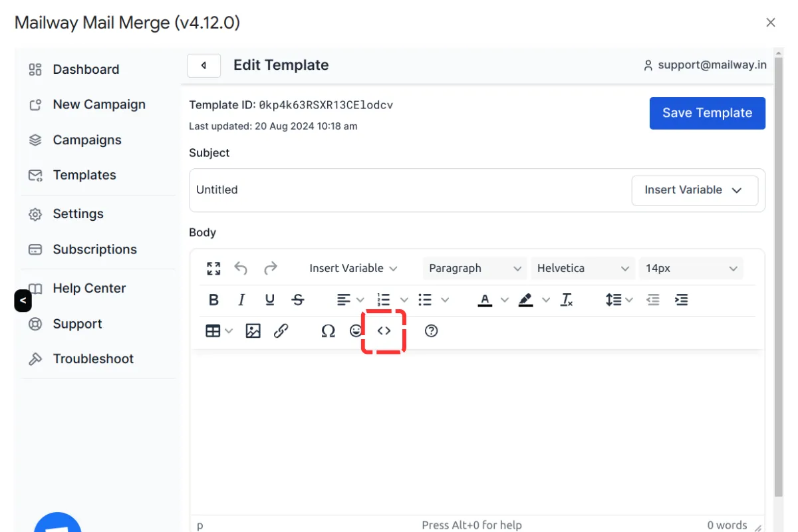Open the Help Center page

tap(88, 288)
